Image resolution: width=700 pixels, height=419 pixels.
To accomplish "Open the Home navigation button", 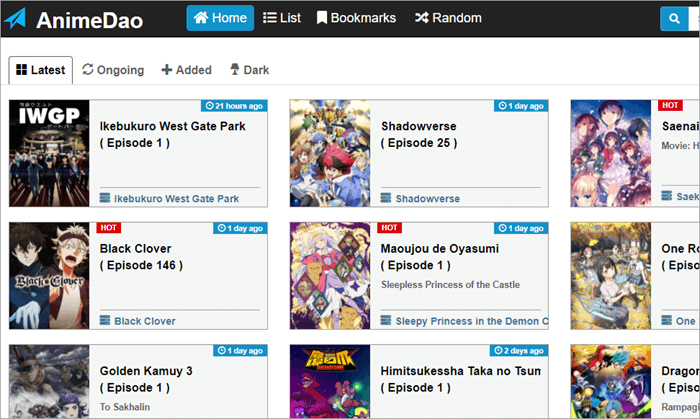I will [220, 18].
